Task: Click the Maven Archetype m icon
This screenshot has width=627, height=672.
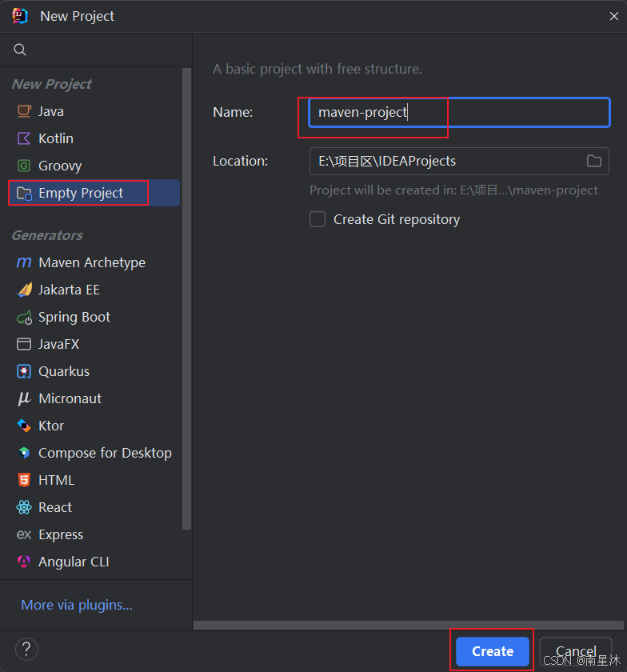Action: (24, 262)
